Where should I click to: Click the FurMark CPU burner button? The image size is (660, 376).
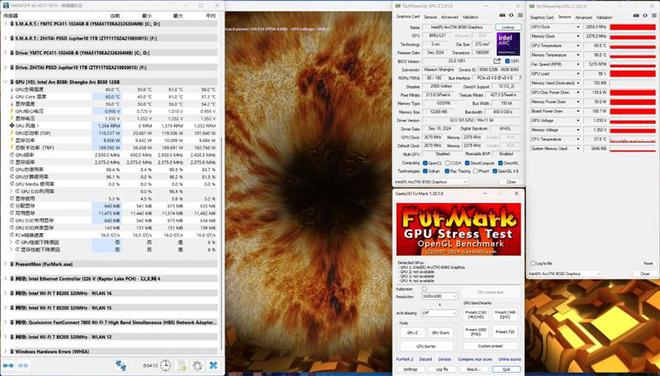click(426, 346)
